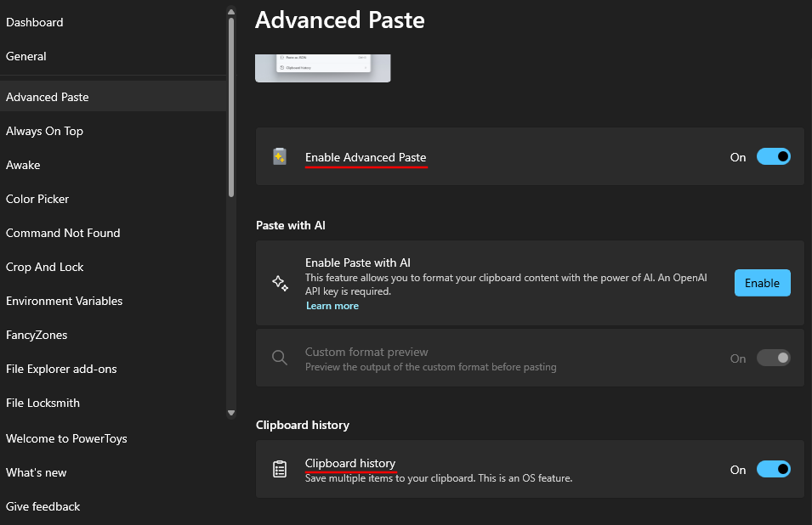Select Advanced Paste in the sidebar
Image resolution: width=812 pixels, height=525 pixels.
coord(113,97)
